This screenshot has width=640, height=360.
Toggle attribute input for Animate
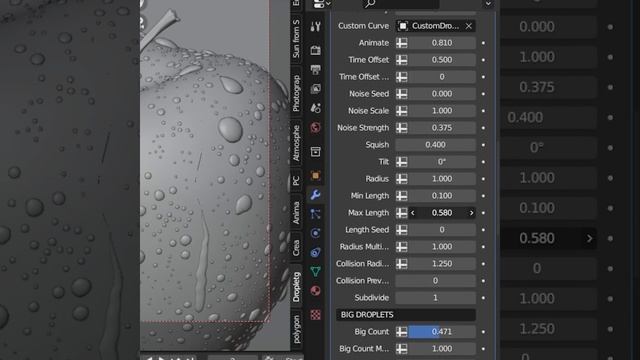click(402, 43)
